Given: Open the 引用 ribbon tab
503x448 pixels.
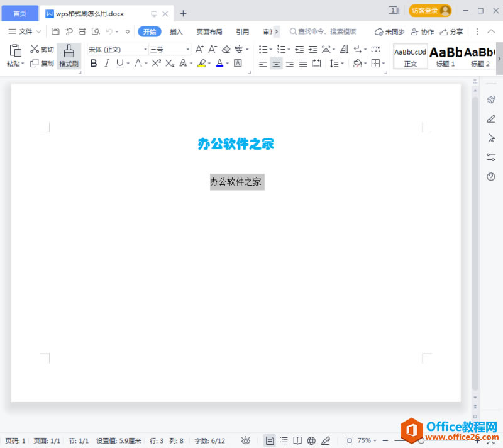Looking at the screenshot, I should [x=243, y=31].
